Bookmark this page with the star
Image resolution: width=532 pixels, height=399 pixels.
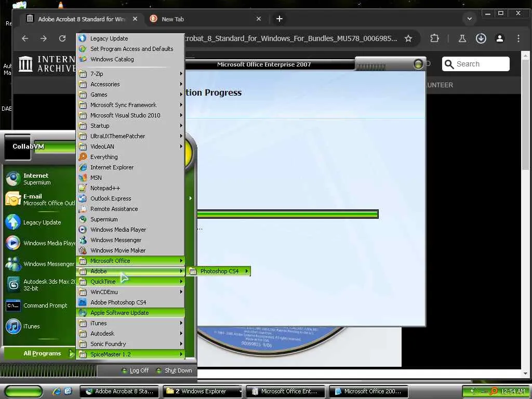408,38
